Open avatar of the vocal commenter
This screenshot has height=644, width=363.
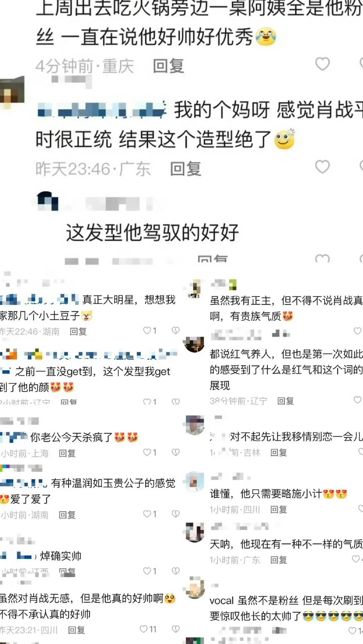pyautogui.click(x=195, y=587)
